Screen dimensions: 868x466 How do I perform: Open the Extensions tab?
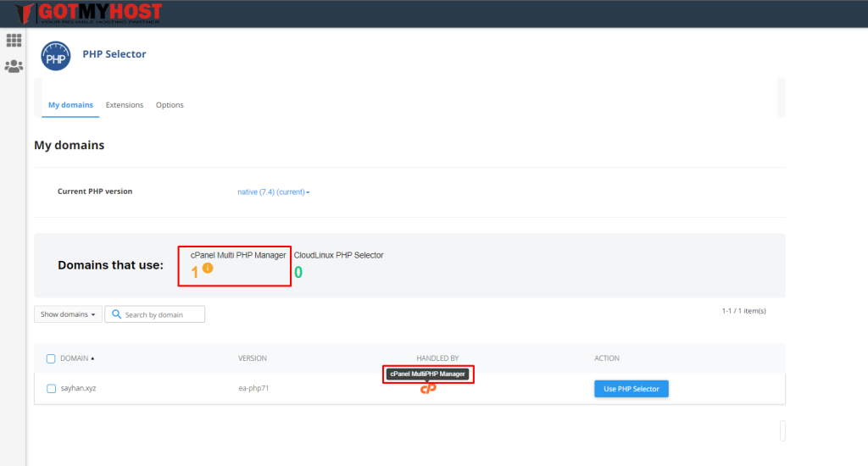tap(125, 105)
